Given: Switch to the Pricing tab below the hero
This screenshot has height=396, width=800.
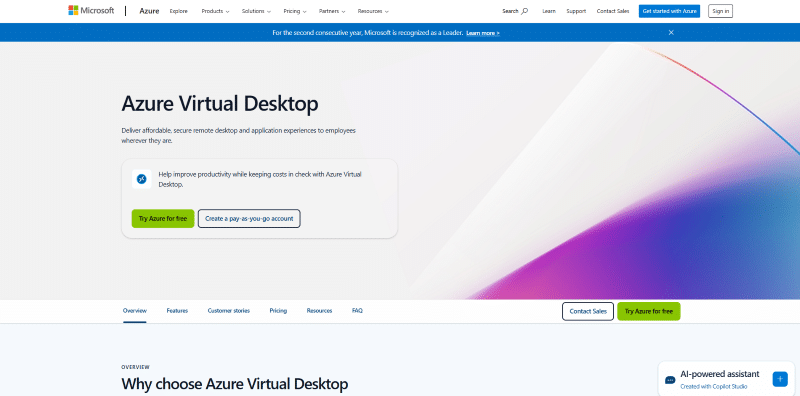Looking at the screenshot, I should [x=278, y=311].
